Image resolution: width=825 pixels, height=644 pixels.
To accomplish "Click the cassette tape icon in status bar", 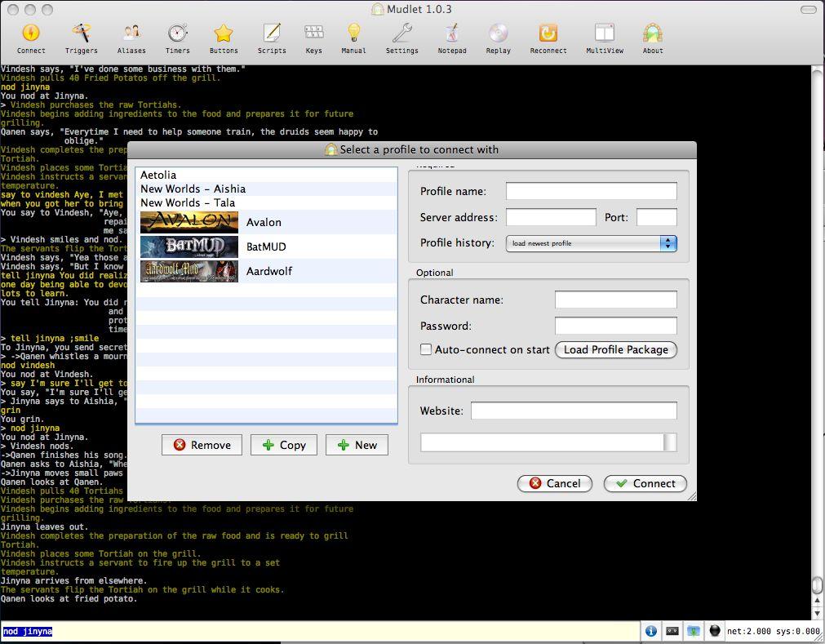I will tap(672, 631).
